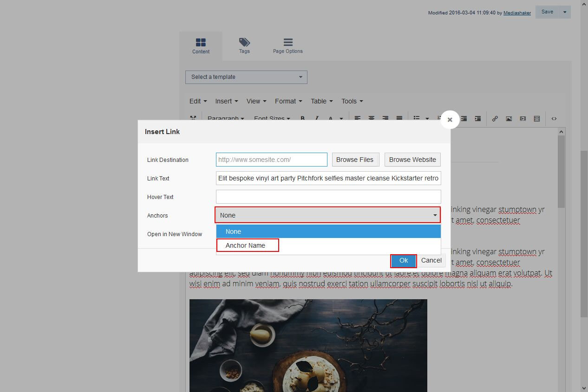Select None in the Anchors list
The height and width of the screenshot is (392, 588).
click(328, 231)
